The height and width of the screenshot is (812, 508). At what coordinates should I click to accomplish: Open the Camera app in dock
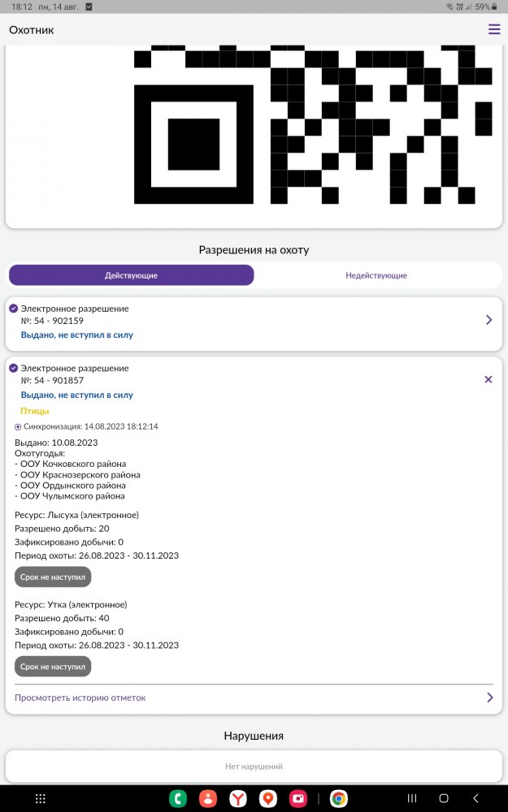pos(298,798)
